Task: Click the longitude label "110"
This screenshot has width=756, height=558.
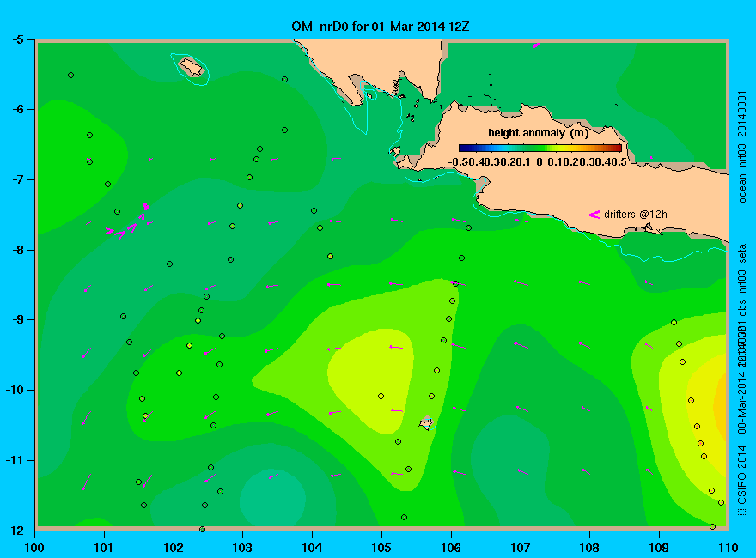Action: tap(729, 548)
